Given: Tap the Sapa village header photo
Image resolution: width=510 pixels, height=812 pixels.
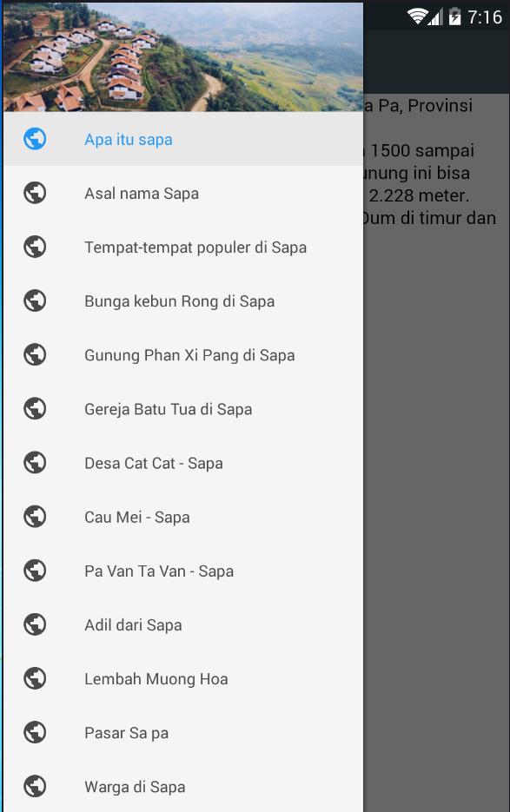Looking at the screenshot, I should click(x=183, y=57).
